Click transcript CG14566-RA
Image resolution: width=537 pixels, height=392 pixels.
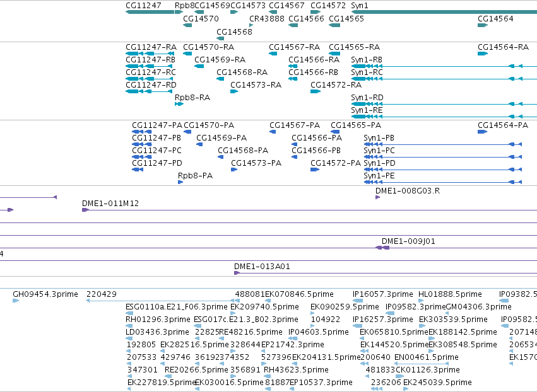pos(314,59)
